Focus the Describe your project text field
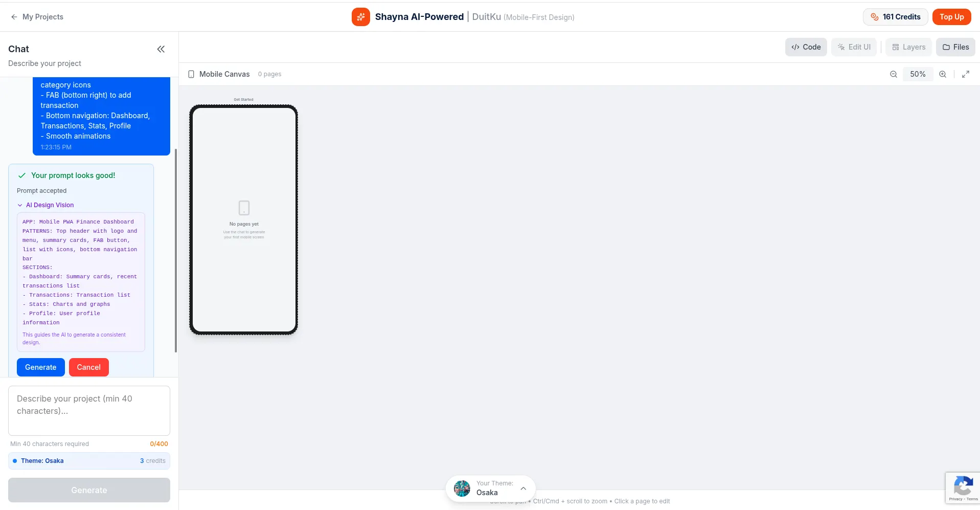Image resolution: width=980 pixels, height=510 pixels. [89, 410]
